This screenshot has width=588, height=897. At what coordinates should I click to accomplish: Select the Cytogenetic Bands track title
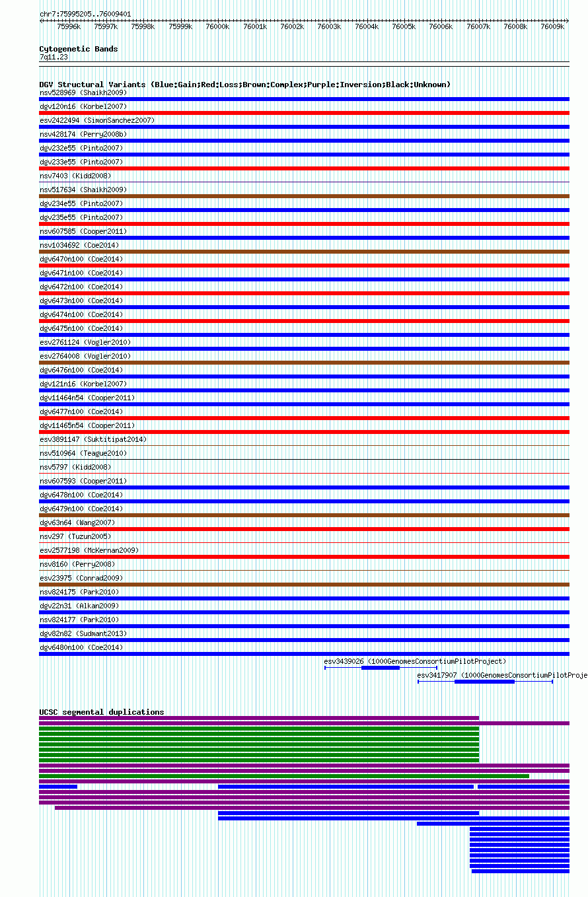[x=79, y=49]
